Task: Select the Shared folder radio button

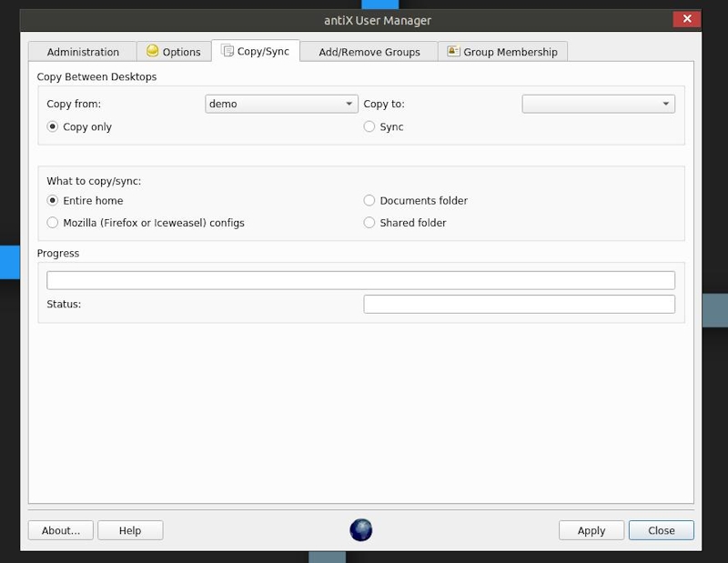Action: coord(369,223)
